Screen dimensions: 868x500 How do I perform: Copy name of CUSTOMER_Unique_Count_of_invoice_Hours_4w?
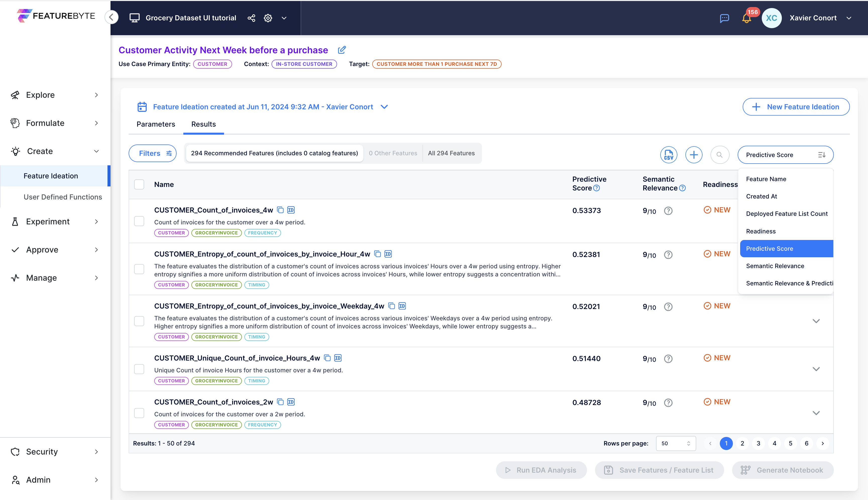(328, 358)
